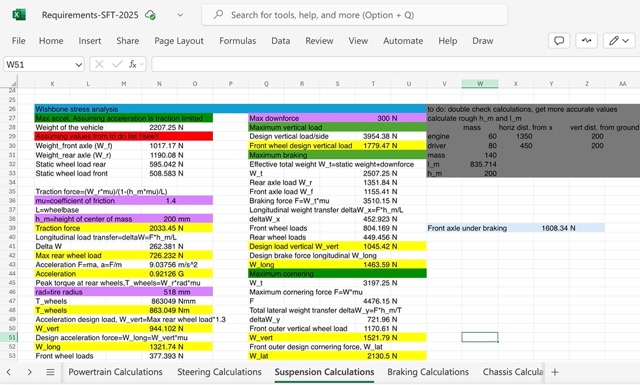The image size is (640, 385).
Task: Click the 'Wishbone stress analysis' header cell
Action: point(231,109)
